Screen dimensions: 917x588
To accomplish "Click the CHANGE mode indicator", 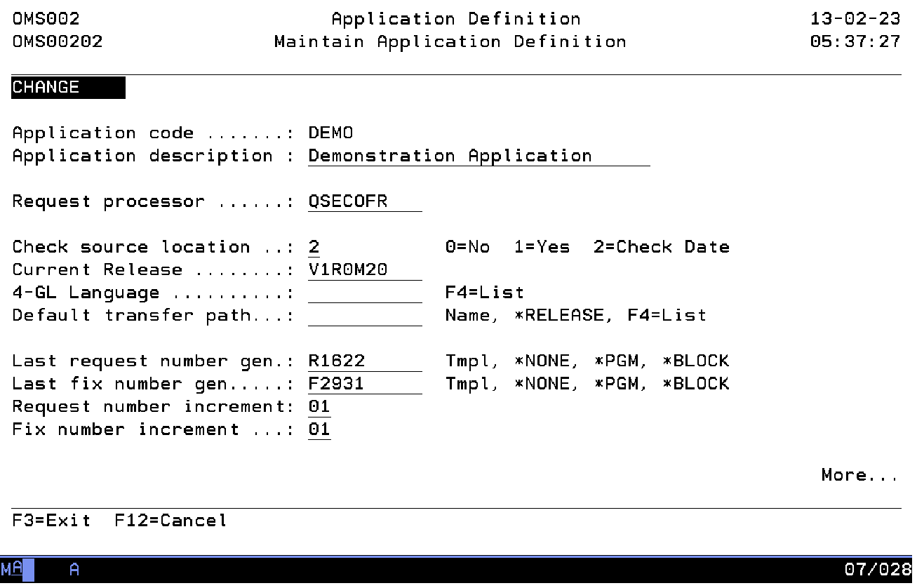I will point(68,88).
